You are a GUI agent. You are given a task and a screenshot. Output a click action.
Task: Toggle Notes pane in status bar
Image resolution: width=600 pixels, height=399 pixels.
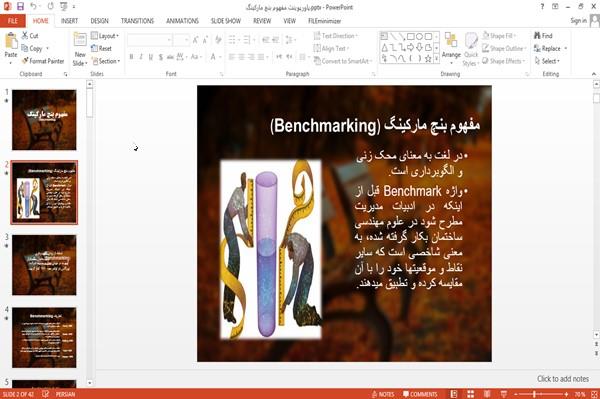[x=382, y=394]
